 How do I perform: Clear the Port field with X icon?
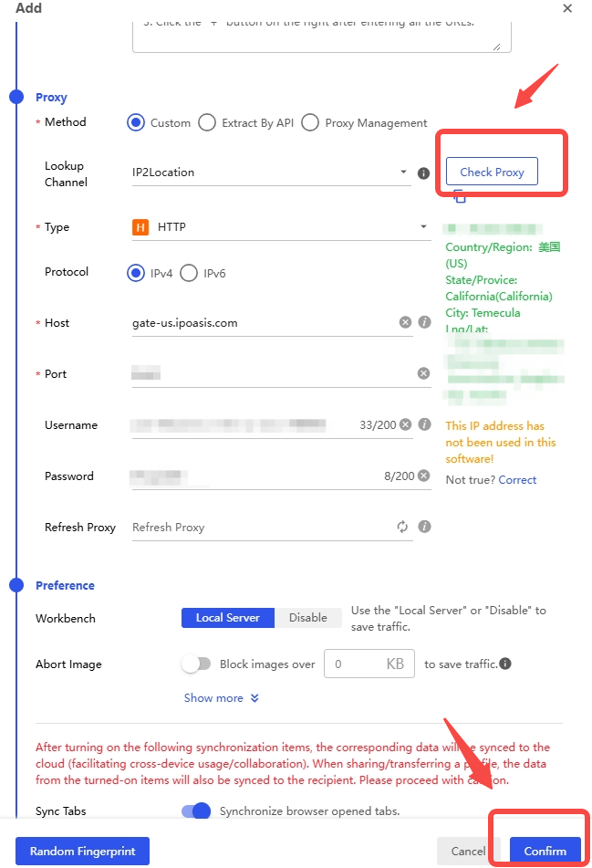click(423, 374)
